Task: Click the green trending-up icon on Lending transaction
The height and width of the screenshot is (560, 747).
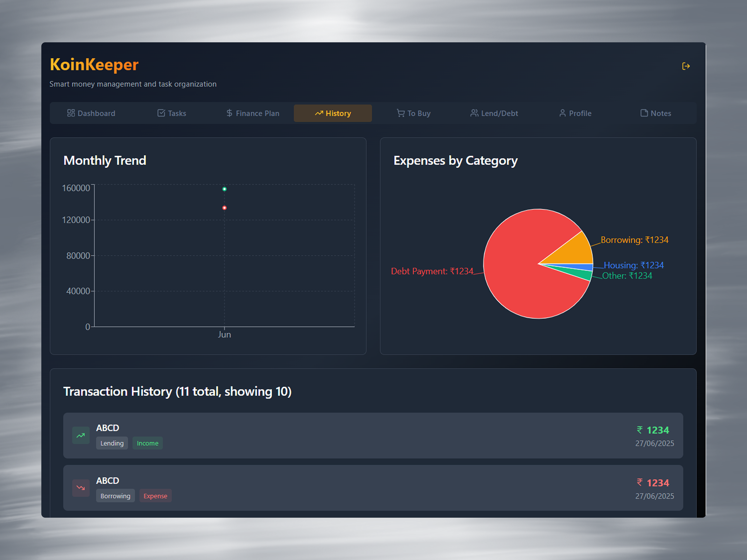Action: coord(81,435)
